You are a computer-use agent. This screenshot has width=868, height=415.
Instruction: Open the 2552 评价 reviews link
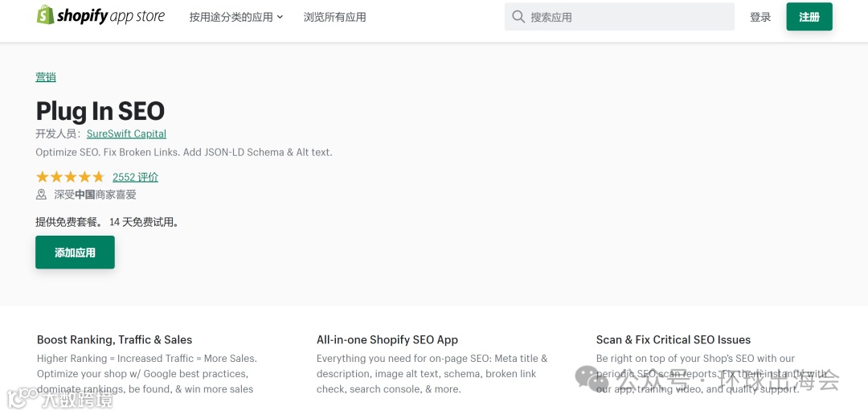pyautogui.click(x=136, y=177)
